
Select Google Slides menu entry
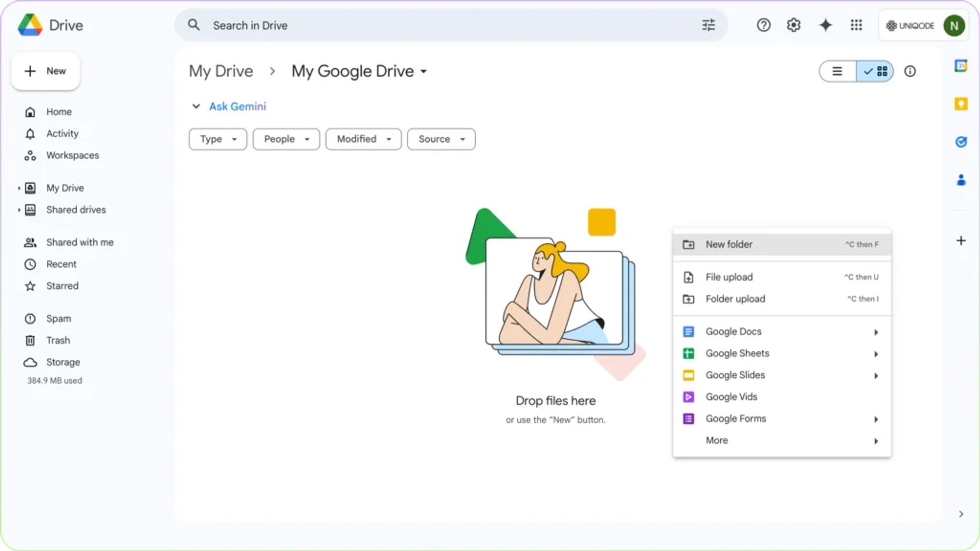point(782,375)
